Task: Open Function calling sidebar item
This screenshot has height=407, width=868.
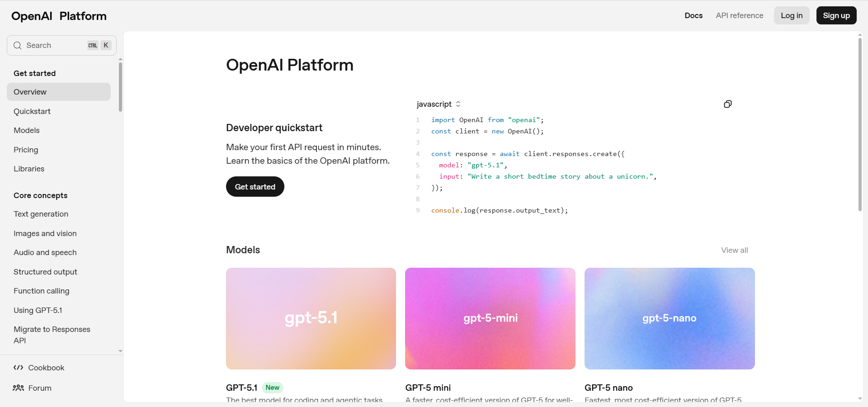Action: point(42,291)
